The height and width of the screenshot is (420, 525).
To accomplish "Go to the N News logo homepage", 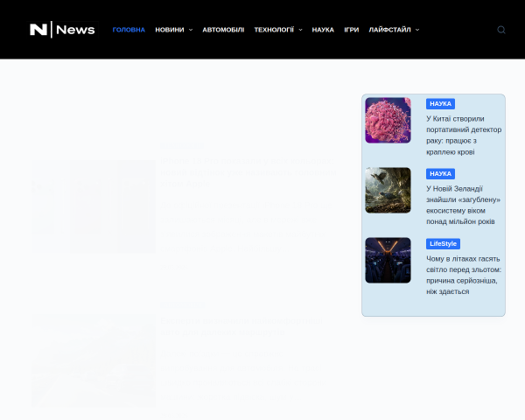I will pyautogui.click(x=63, y=30).
